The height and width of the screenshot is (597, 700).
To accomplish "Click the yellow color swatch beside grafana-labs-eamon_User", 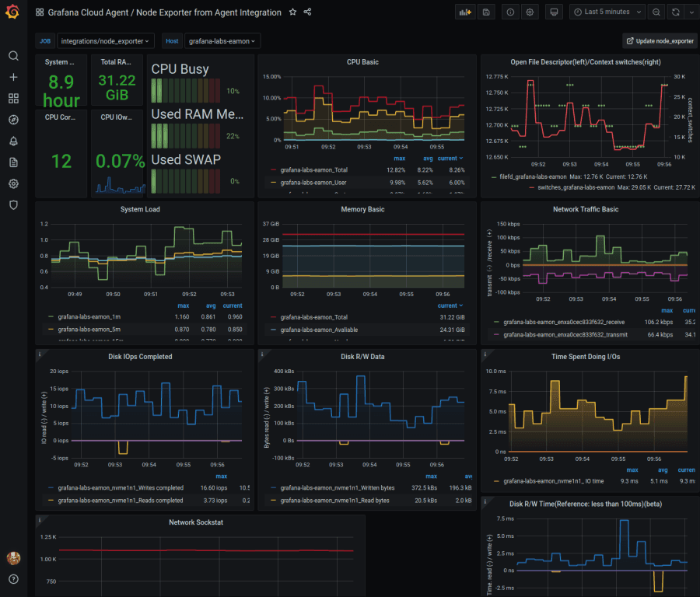I will [x=272, y=183].
